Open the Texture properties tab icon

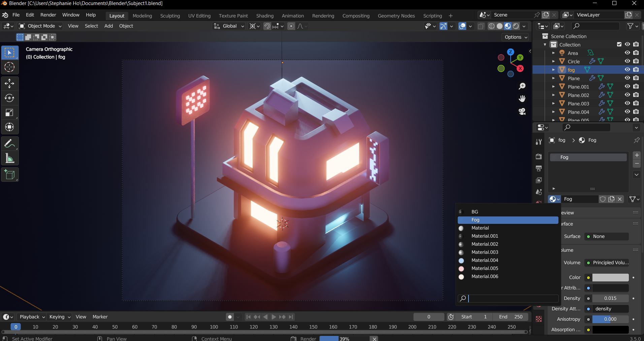[x=539, y=319]
